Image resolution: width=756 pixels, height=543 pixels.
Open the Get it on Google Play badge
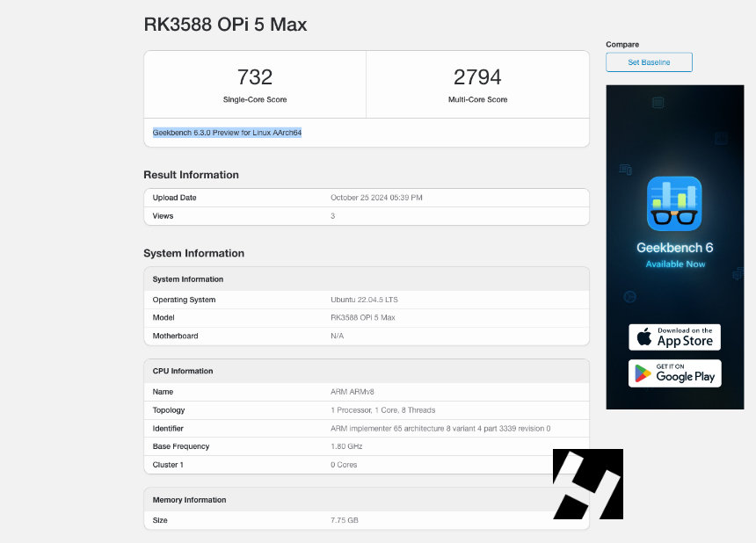[674, 373]
